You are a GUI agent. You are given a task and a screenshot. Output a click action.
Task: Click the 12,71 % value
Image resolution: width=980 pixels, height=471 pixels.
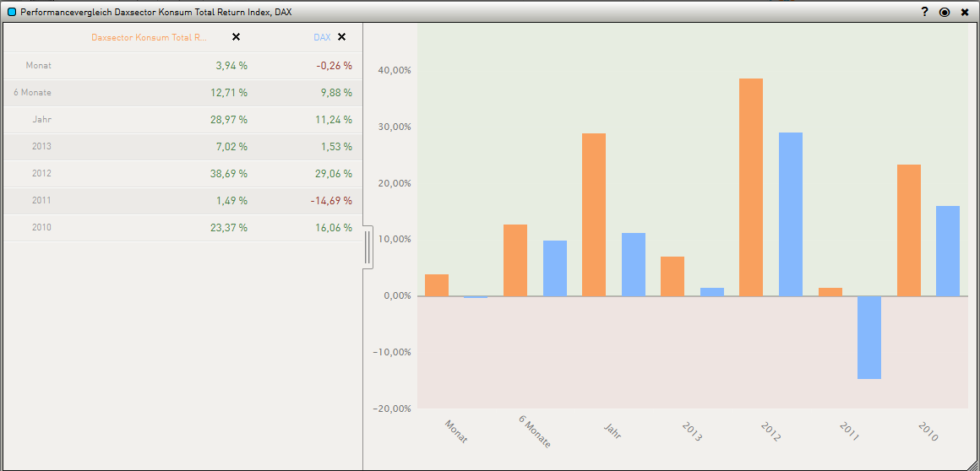[x=229, y=93]
